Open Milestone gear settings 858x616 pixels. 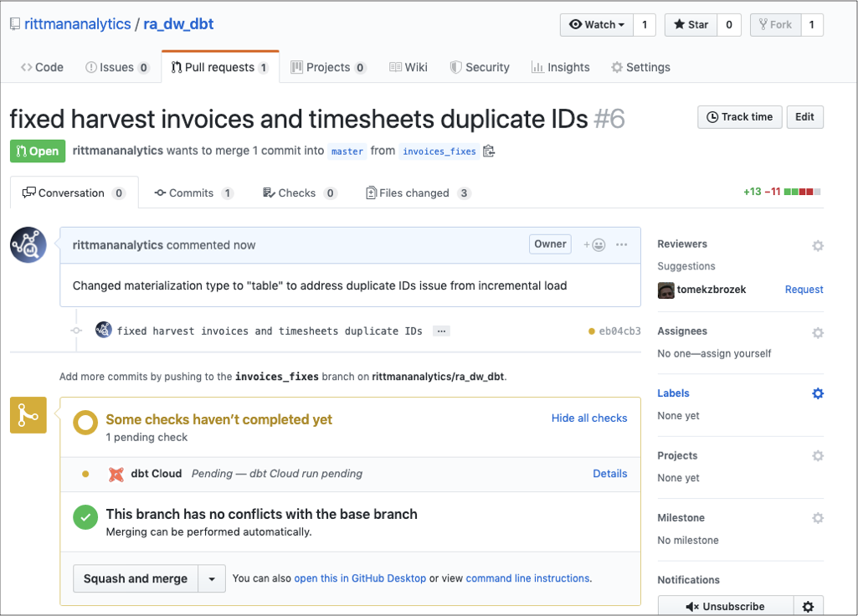818,518
